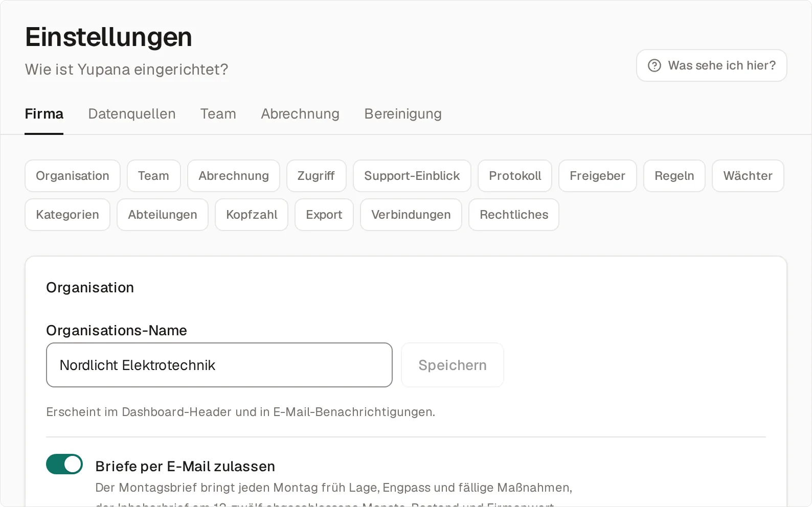Select the Kategorien chip
The width and height of the screenshot is (812, 507).
[x=67, y=215]
